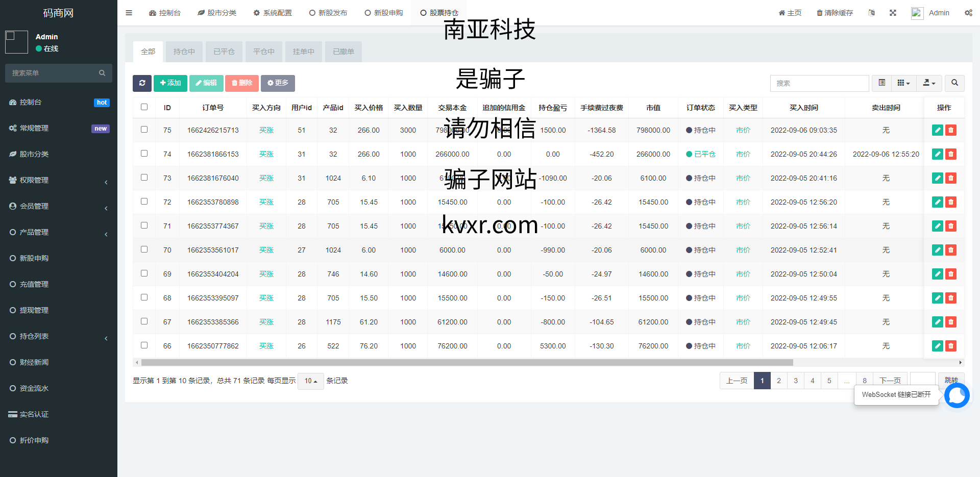Click the table 搜索 input field

[x=820, y=83]
